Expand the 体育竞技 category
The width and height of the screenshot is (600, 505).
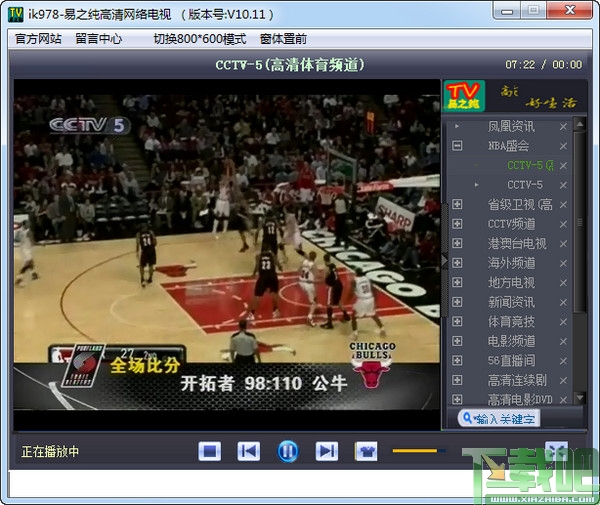[457, 321]
